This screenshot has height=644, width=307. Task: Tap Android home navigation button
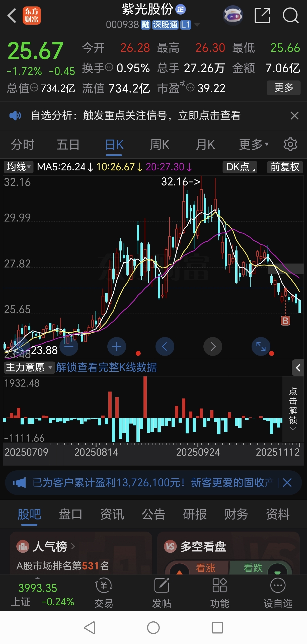(x=153, y=628)
